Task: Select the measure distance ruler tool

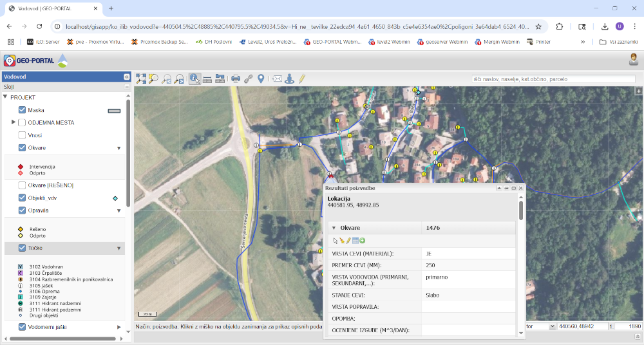Action: point(207,79)
